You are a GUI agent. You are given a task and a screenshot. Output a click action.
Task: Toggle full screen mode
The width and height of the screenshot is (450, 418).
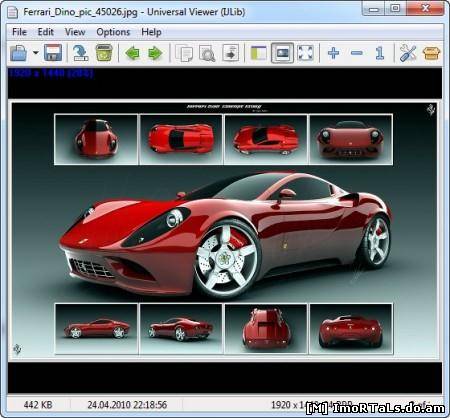[305, 53]
